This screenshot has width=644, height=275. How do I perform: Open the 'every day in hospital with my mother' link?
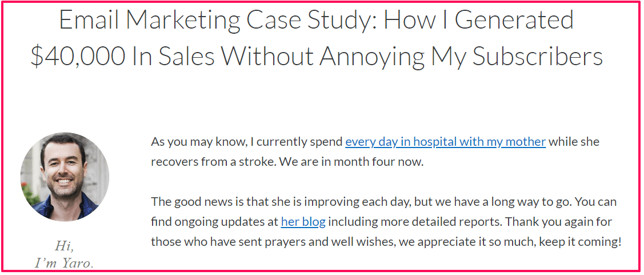coord(445,142)
